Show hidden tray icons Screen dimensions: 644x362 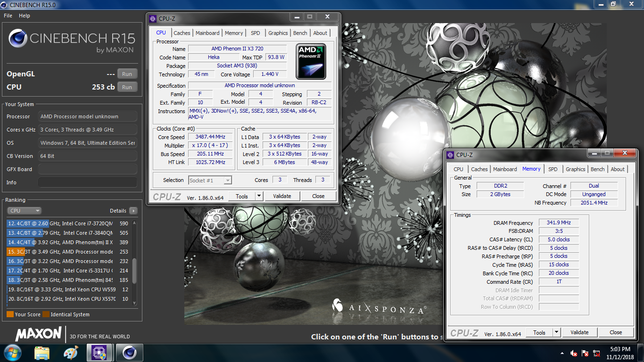562,353
